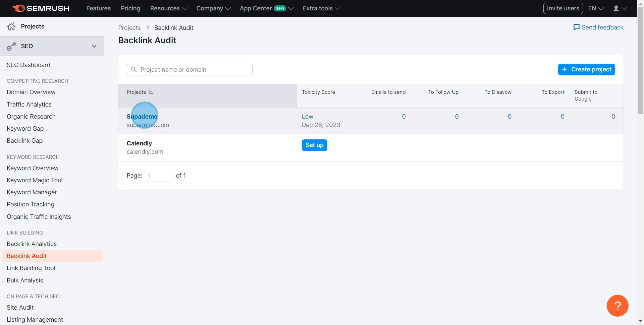Click Supademo's To Export count
Screen dimensions: 644x325
pos(562,117)
